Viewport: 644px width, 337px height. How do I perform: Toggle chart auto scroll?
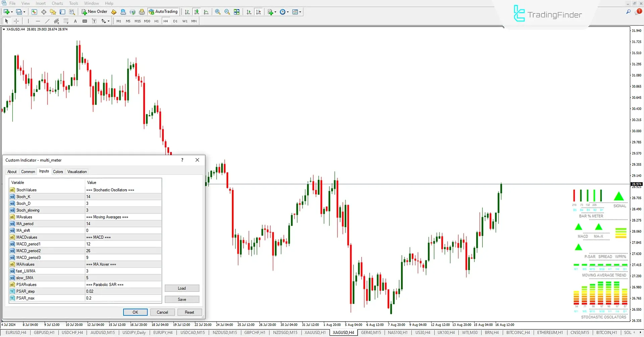pos(249,12)
